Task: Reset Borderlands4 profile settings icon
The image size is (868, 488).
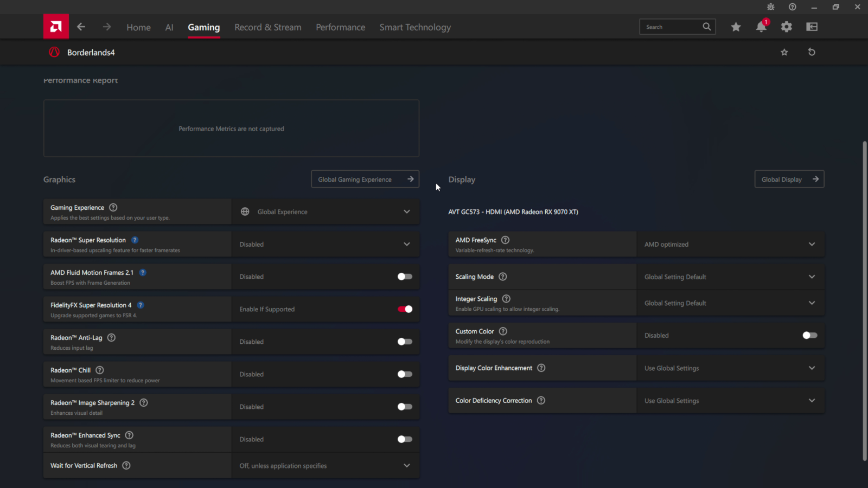Action: 812,52
